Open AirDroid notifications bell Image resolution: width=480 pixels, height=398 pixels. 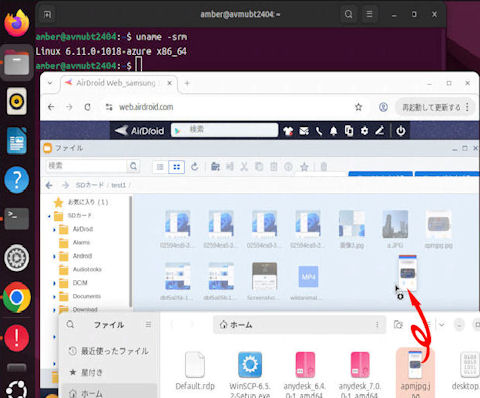[x=333, y=131]
